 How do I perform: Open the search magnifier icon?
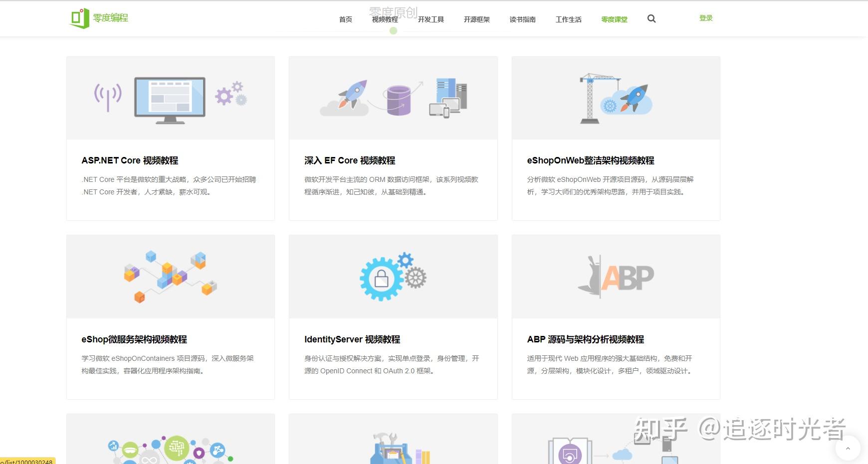pyautogui.click(x=651, y=18)
